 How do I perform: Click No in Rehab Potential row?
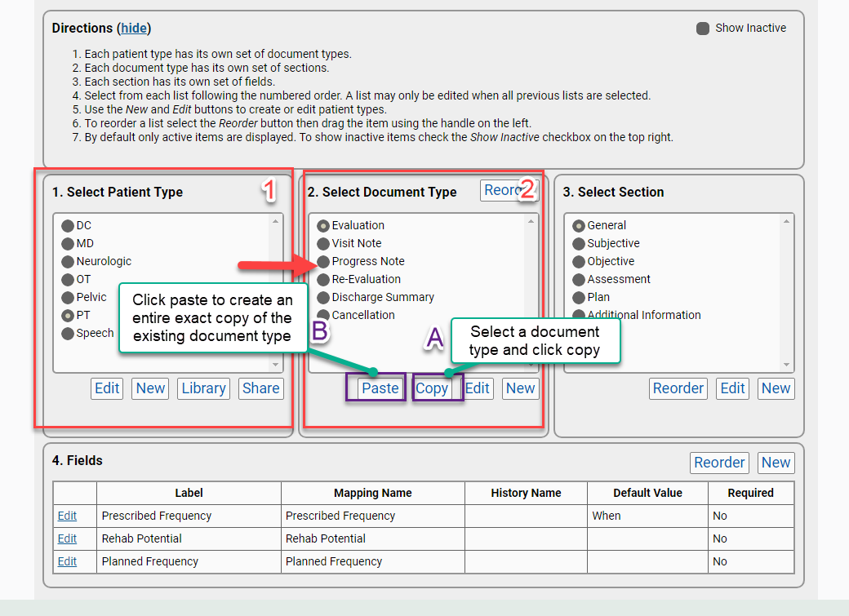pyautogui.click(x=750, y=538)
